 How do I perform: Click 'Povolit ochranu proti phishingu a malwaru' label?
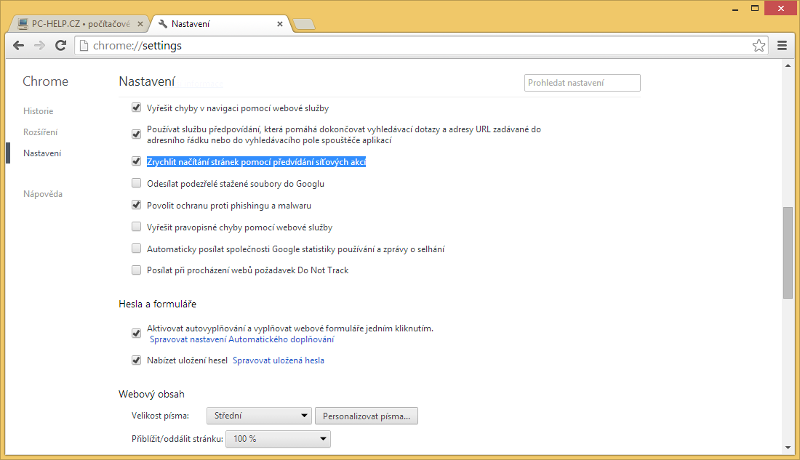coord(229,206)
